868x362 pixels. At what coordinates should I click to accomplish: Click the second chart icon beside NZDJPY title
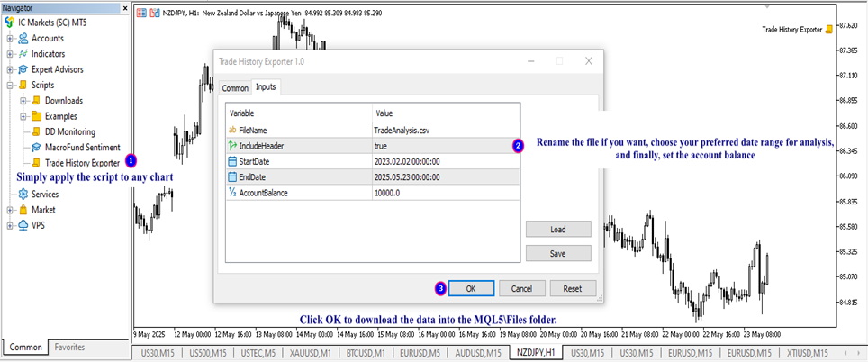[x=155, y=13]
